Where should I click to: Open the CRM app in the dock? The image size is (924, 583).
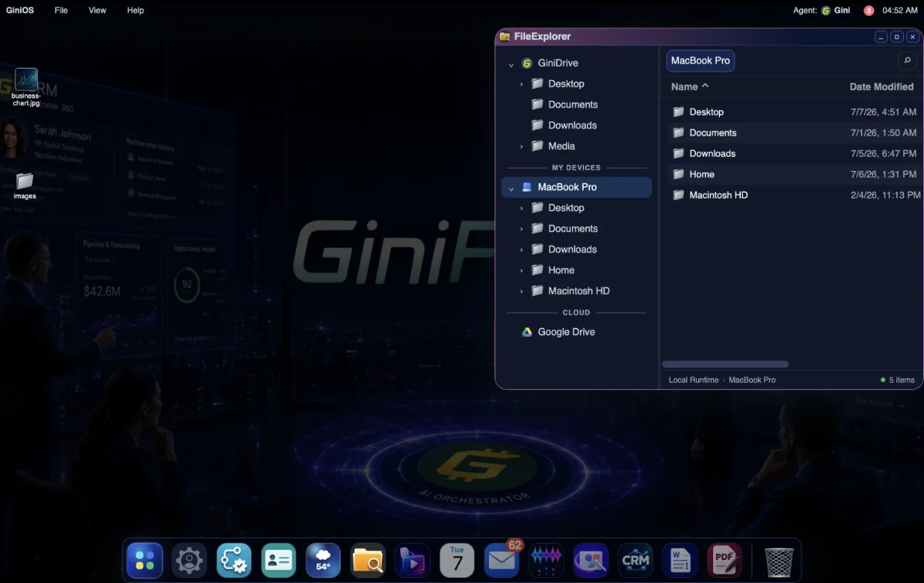click(636, 560)
